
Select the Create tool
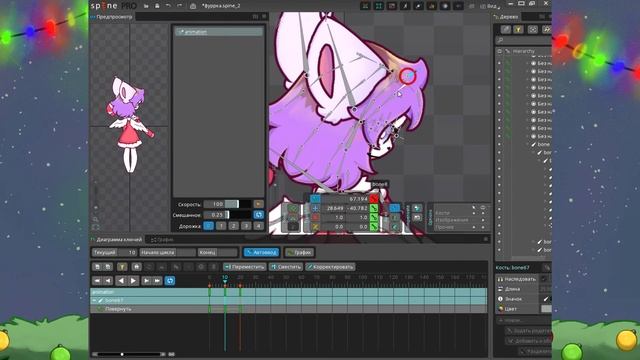point(293,227)
